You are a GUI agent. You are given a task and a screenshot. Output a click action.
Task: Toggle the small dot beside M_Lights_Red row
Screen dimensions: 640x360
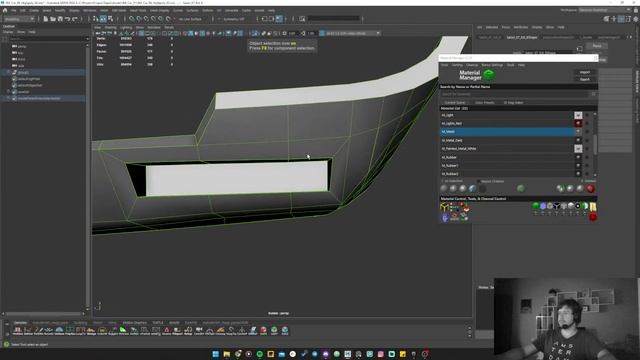pos(587,123)
